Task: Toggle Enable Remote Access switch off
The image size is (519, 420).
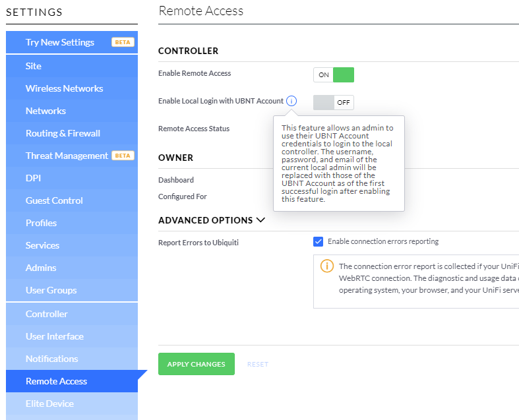Action: pyautogui.click(x=334, y=75)
